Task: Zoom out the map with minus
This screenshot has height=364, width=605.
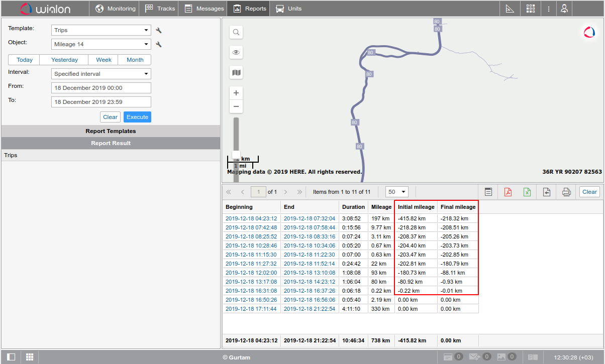Action: [236, 106]
